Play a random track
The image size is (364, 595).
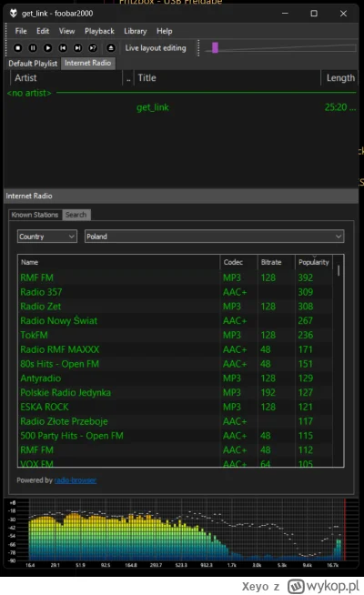(x=93, y=48)
